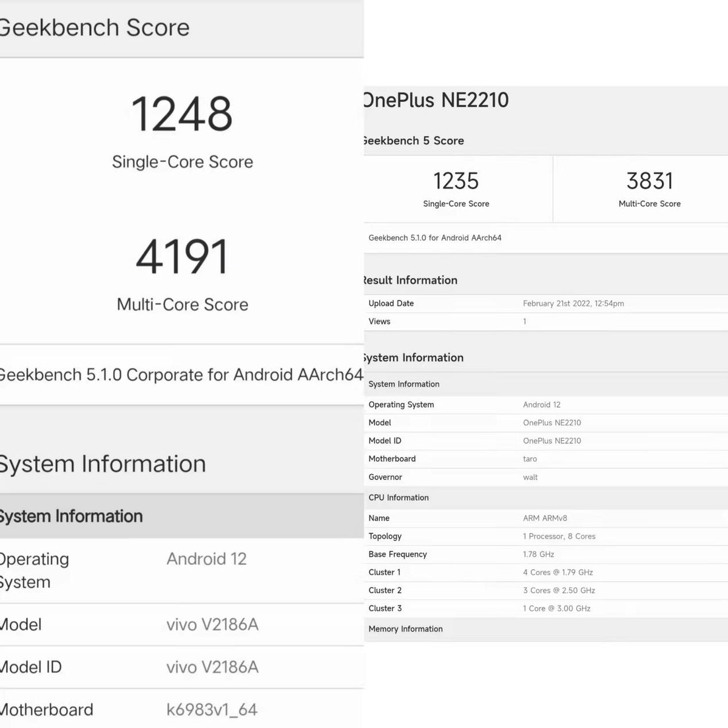Click 'vivo V2186A' in the Model ID row

click(x=212, y=667)
